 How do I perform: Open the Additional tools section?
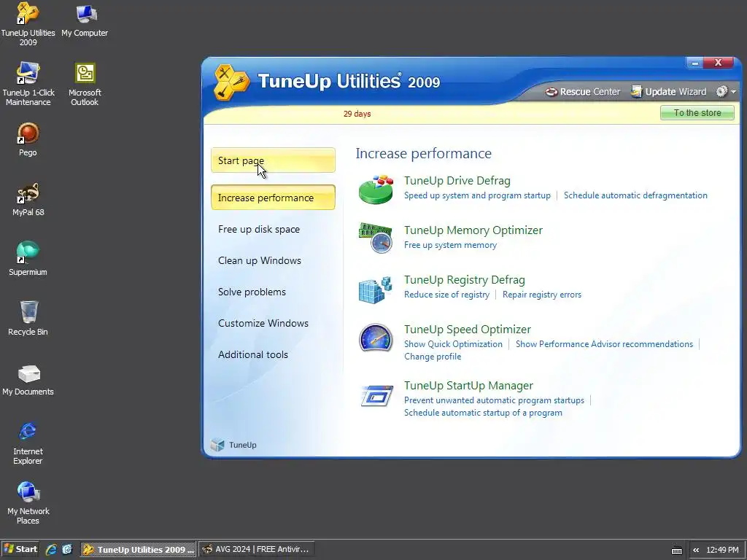click(x=253, y=355)
